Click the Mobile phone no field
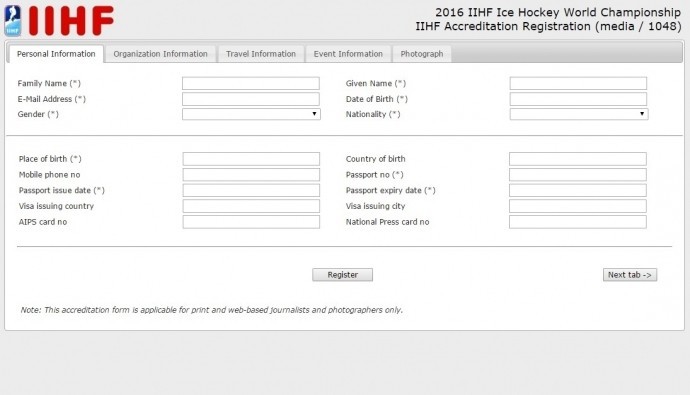The width and height of the screenshot is (690, 395). tap(251, 175)
